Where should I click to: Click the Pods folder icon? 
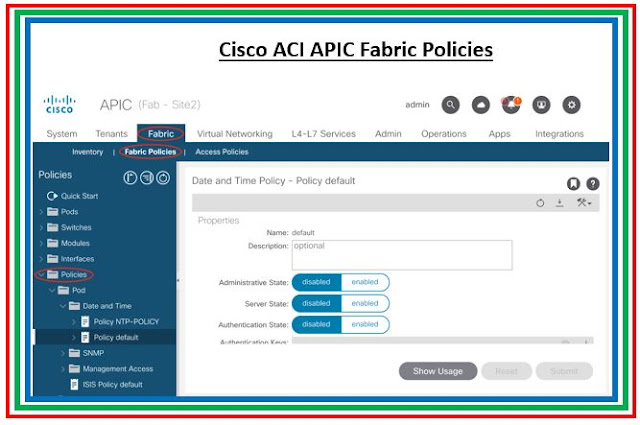(53, 211)
